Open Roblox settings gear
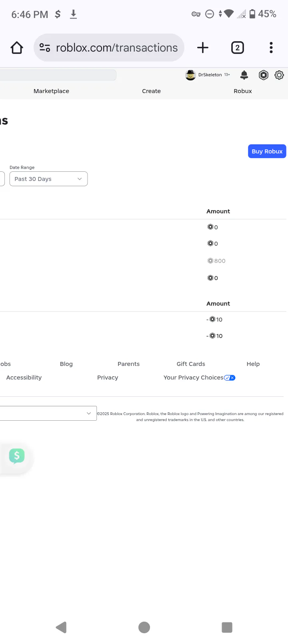The height and width of the screenshot is (644, 288). [x=279, y=75]
